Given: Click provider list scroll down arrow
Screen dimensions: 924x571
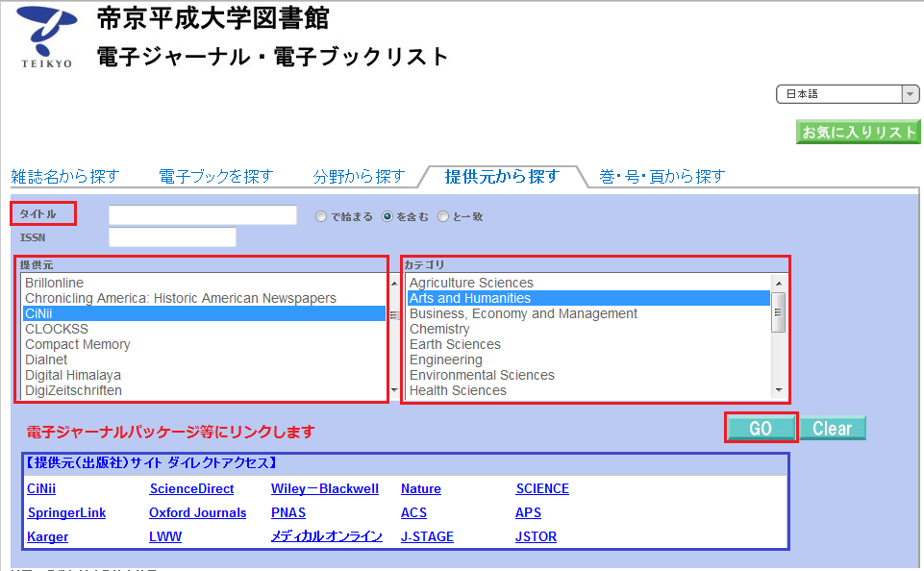Looking at the screenshot, I should point(394,390).
